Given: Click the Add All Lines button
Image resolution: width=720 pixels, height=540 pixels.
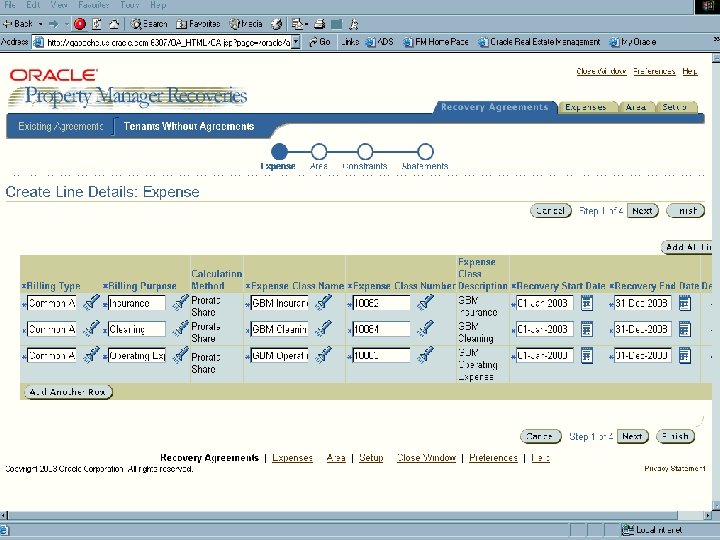Looking at the screenshot, I should pos(687,247).
